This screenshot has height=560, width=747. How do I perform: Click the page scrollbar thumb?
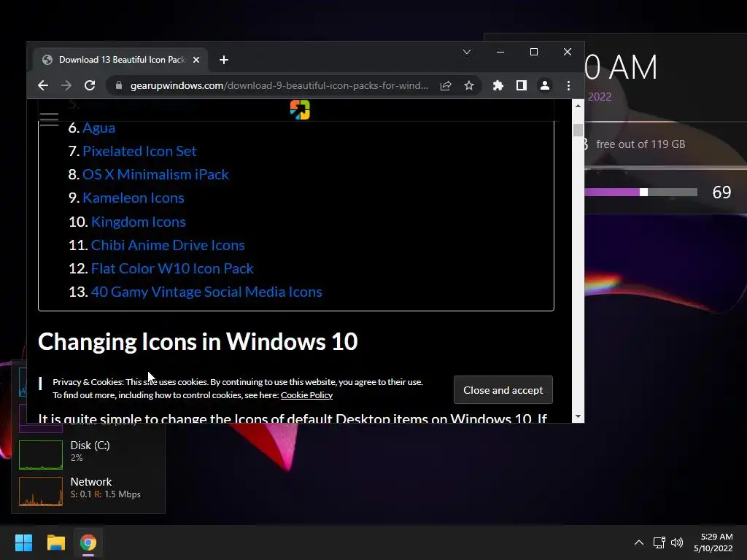click(x=578, y=130)
